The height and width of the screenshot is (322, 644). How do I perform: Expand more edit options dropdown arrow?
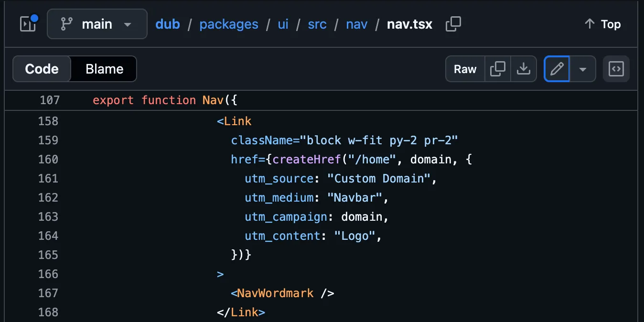tap(583, 69)
